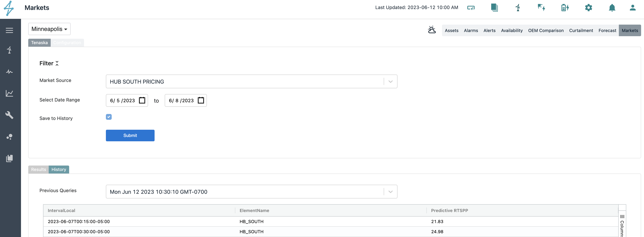Click the Markets page title

click(37, 8)
